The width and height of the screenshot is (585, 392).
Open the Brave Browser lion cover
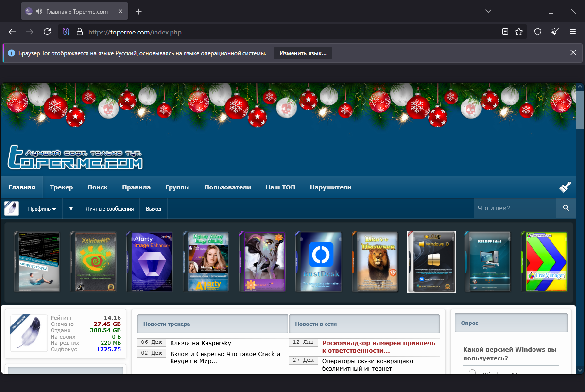[375, 262]
